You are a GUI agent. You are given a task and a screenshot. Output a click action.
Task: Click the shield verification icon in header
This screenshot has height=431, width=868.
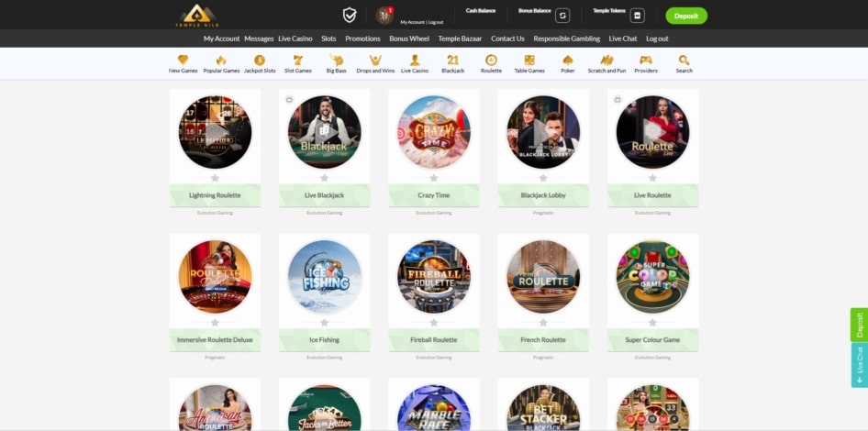click(350, 15)
